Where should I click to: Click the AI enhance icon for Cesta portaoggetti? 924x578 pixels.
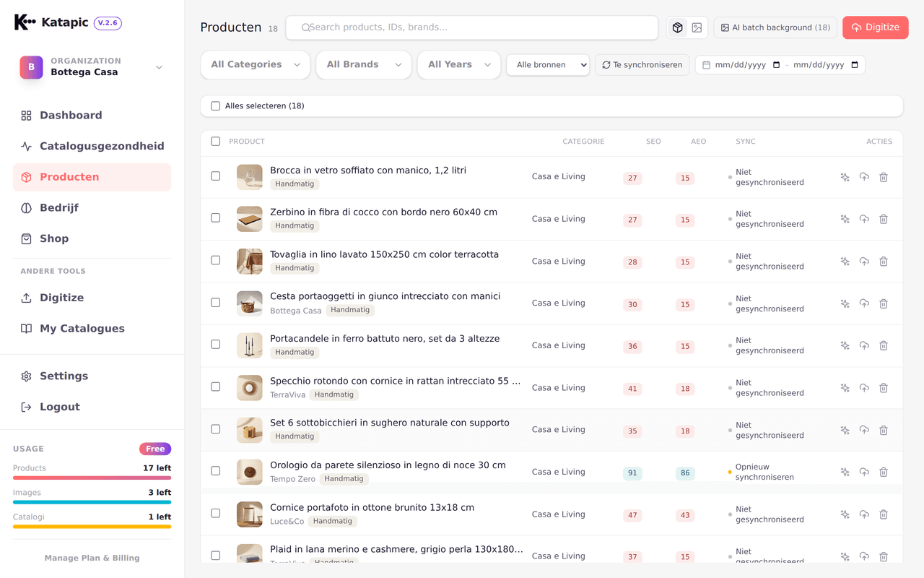click(x=845, y=303)
